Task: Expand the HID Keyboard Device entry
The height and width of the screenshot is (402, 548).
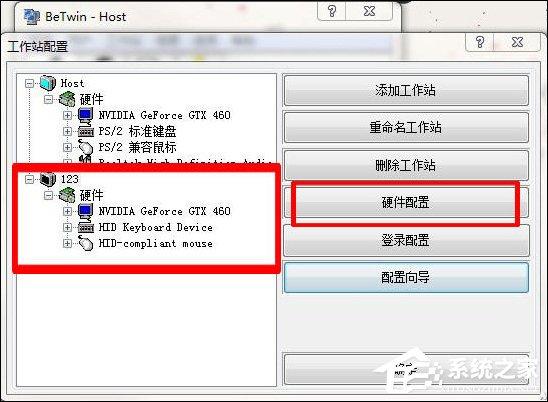Action: (67, 228)
